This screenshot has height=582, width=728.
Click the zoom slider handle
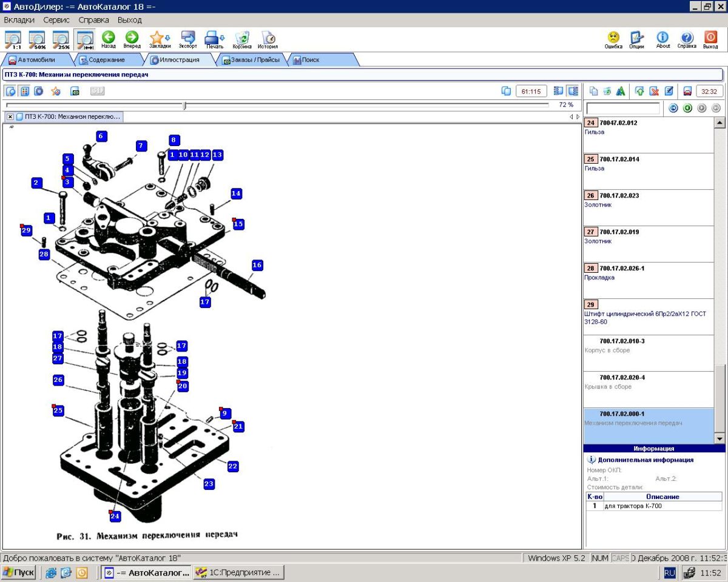184,105
